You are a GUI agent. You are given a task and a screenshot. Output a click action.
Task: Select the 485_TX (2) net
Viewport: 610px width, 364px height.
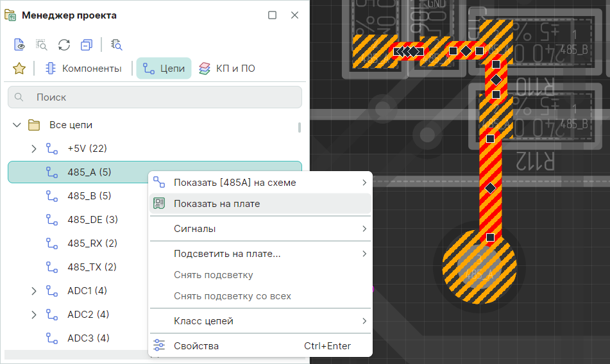(92, 267)
